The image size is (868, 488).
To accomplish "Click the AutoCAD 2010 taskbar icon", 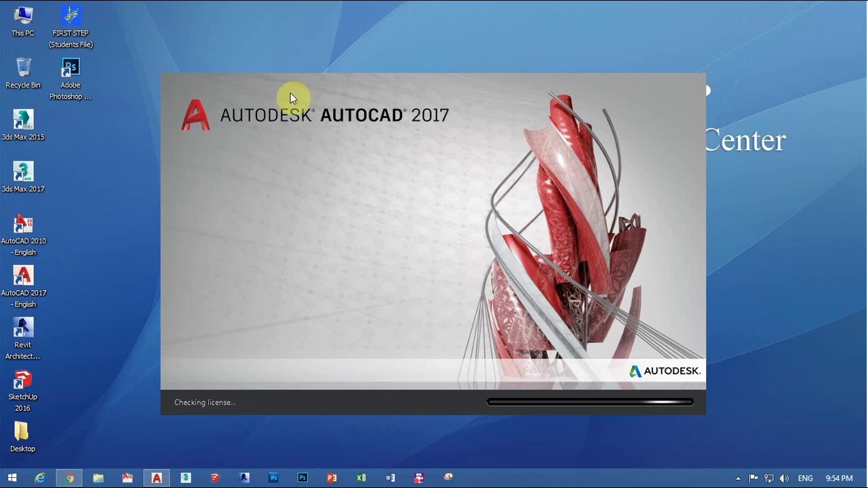I will click(x=127, y=478).
